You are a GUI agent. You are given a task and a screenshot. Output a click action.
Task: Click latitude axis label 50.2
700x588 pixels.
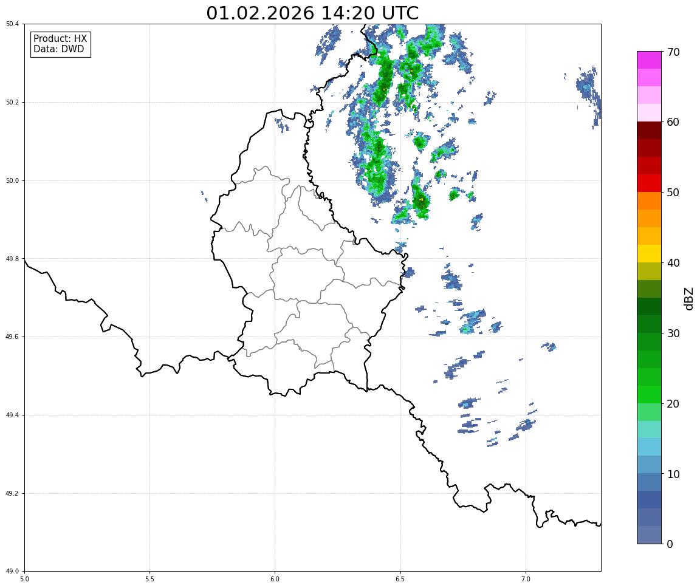pos(12,102)
